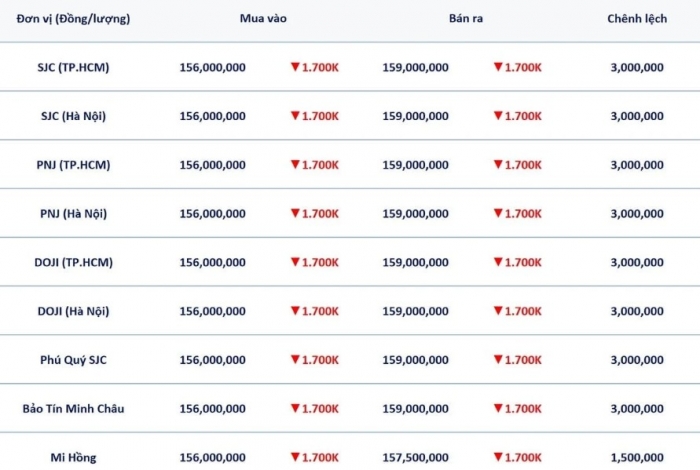
Task: Click the red triangle in Phú Quý SJC Mua vào
Action: coord(295,358)
